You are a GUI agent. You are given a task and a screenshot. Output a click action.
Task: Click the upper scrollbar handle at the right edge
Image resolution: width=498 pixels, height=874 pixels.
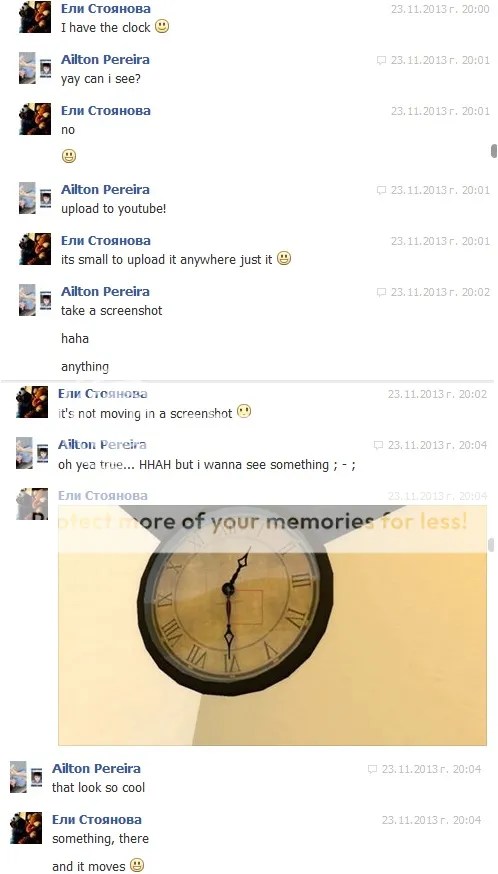point(494,151)
